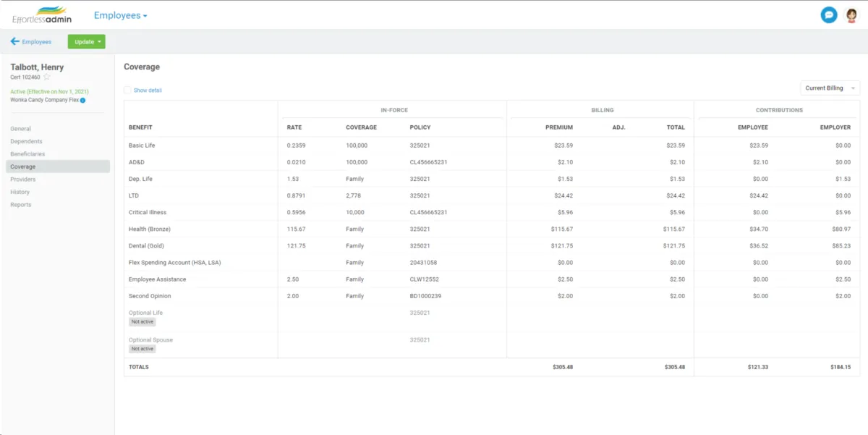This screenshot has height=435, width=868.
Task: Click the AD&D benefit name
Action: coord(137,162)
